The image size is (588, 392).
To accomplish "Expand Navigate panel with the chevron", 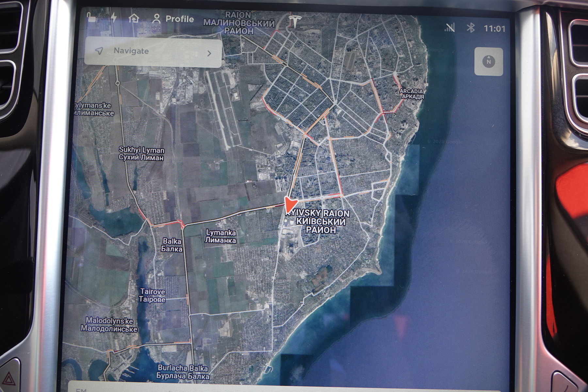I will point(209,53).
